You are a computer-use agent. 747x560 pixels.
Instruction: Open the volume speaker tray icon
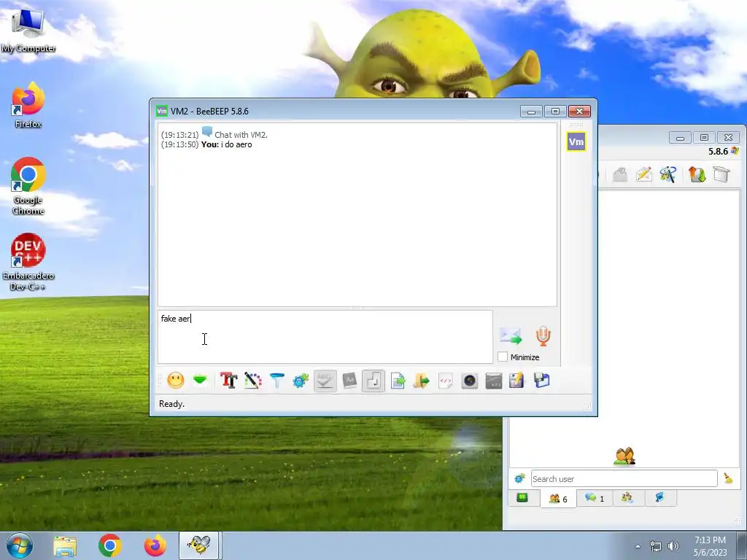coord(673,546)
